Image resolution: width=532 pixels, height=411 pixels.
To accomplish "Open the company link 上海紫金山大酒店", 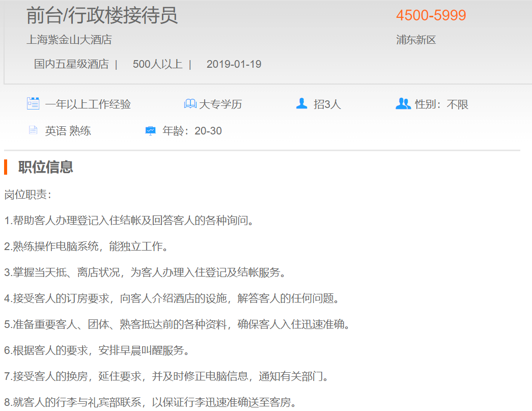I will coord(69,40).
